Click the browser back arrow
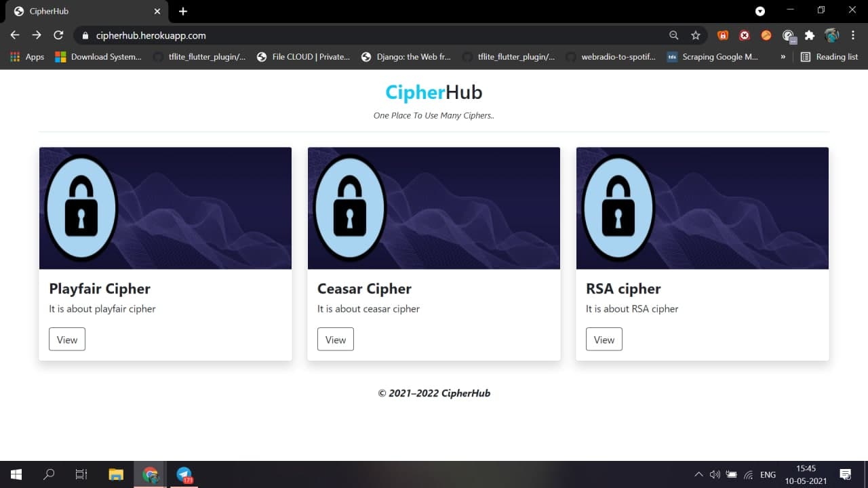Viewport: 868px width, 488px height. coord(14,35)
